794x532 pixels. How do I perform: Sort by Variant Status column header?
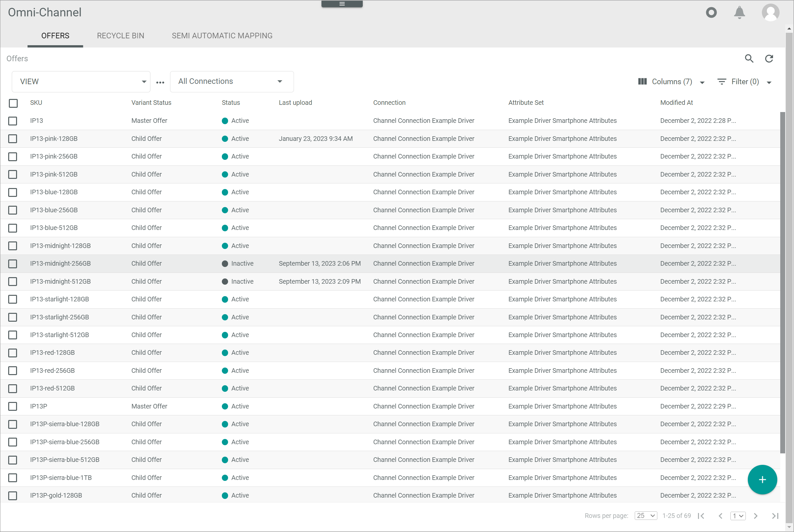(x=151, y=103)
